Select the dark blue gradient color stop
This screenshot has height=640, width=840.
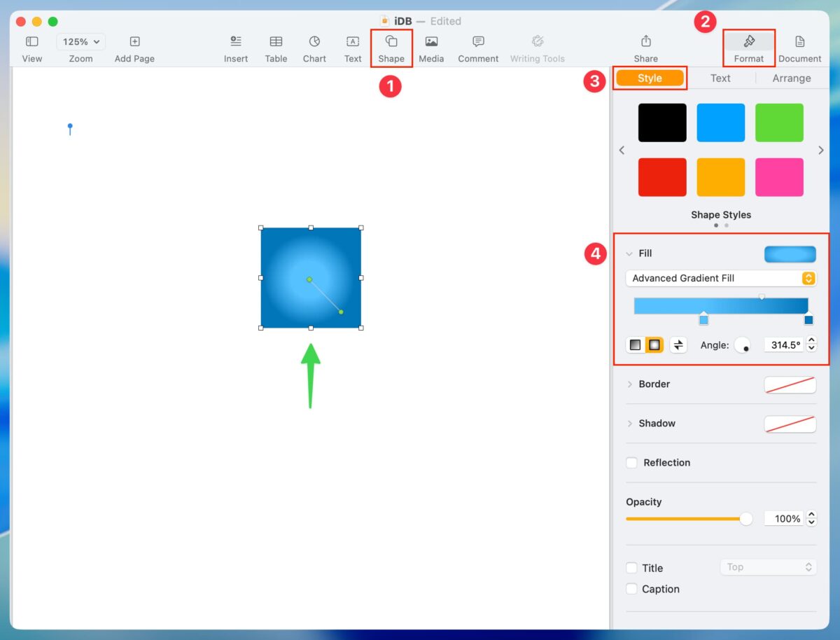point(808,319)
